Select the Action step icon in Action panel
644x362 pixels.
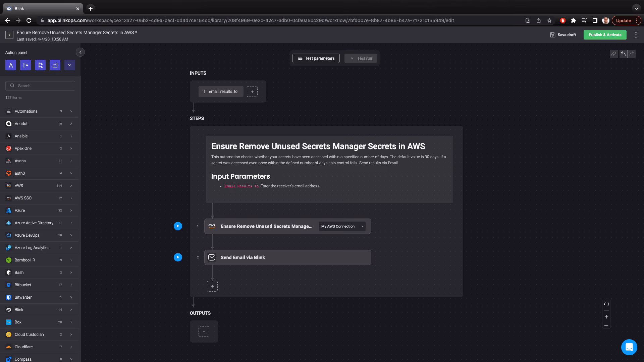[11, 65]
